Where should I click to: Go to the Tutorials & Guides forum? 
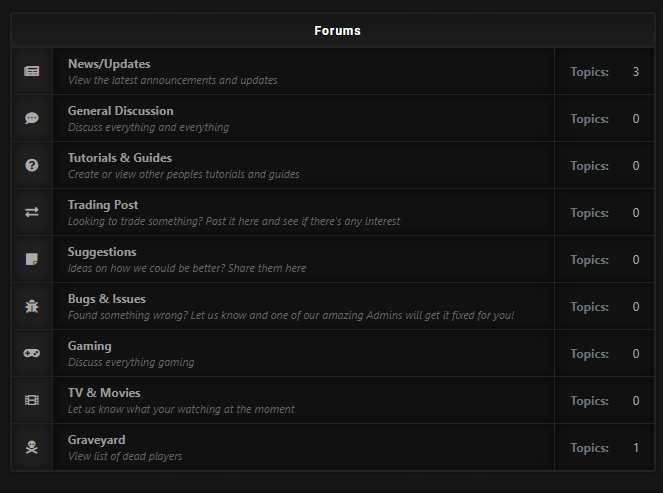120,158
